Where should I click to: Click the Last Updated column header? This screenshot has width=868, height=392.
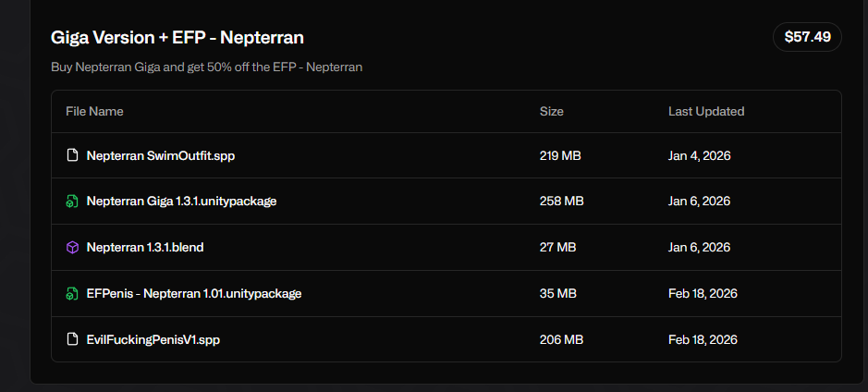[x=706, y=111]
